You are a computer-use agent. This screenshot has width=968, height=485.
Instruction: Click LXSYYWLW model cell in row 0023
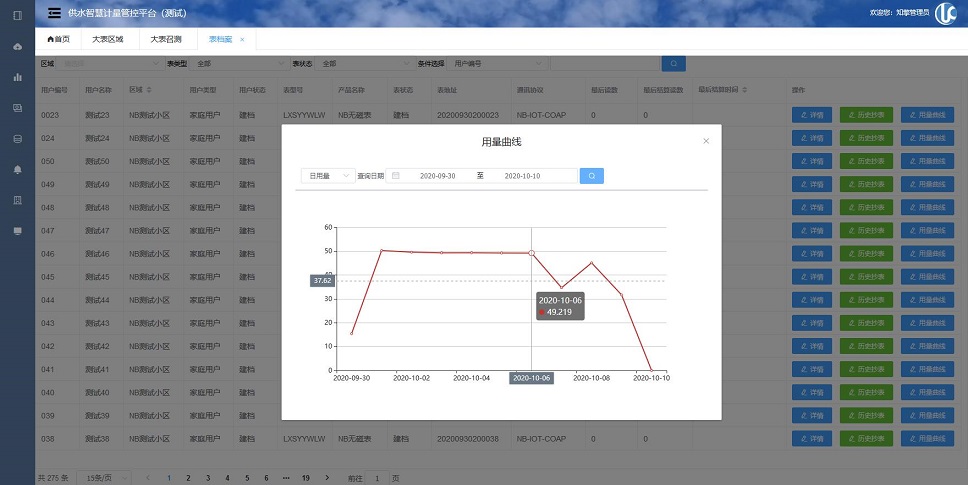coord(304,115)
